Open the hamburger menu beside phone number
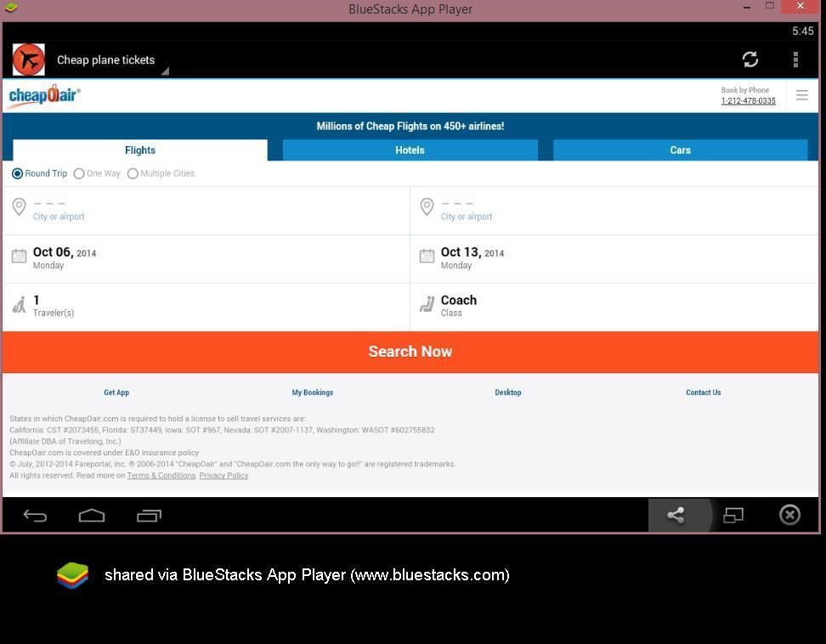The width and height of the screenshot is (826, 644). pos(801,95)
